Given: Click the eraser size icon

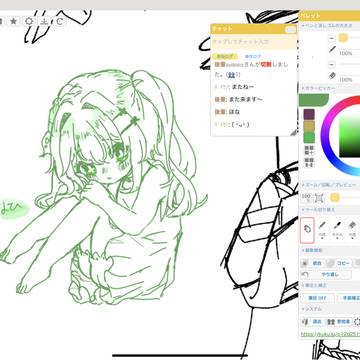Looking at the screenshot, I should tap(332, 76).
